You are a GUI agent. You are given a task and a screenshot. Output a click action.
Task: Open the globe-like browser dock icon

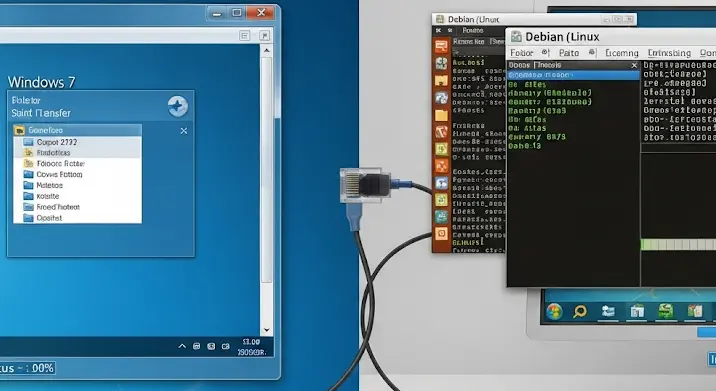tap(441, 98)
